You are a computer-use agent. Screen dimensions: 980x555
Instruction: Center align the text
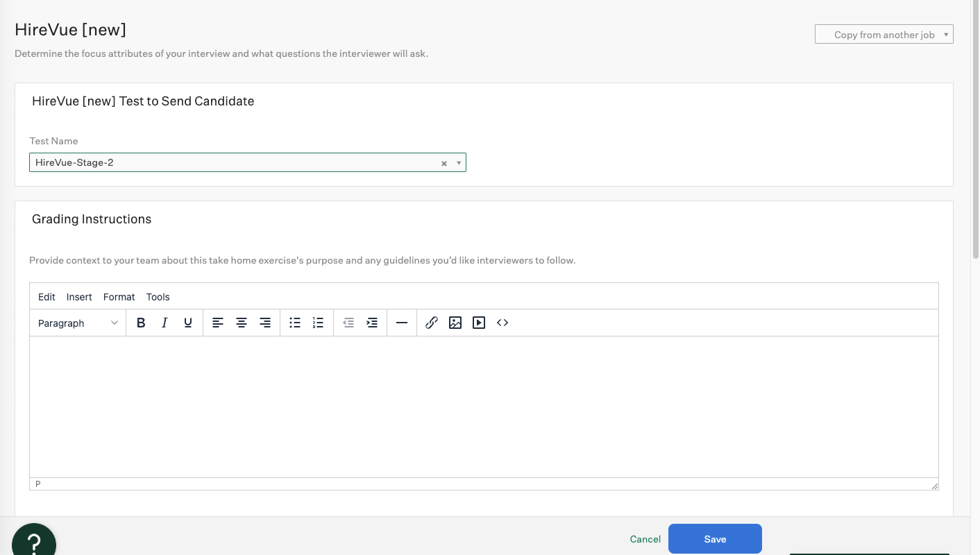[242, 323]
